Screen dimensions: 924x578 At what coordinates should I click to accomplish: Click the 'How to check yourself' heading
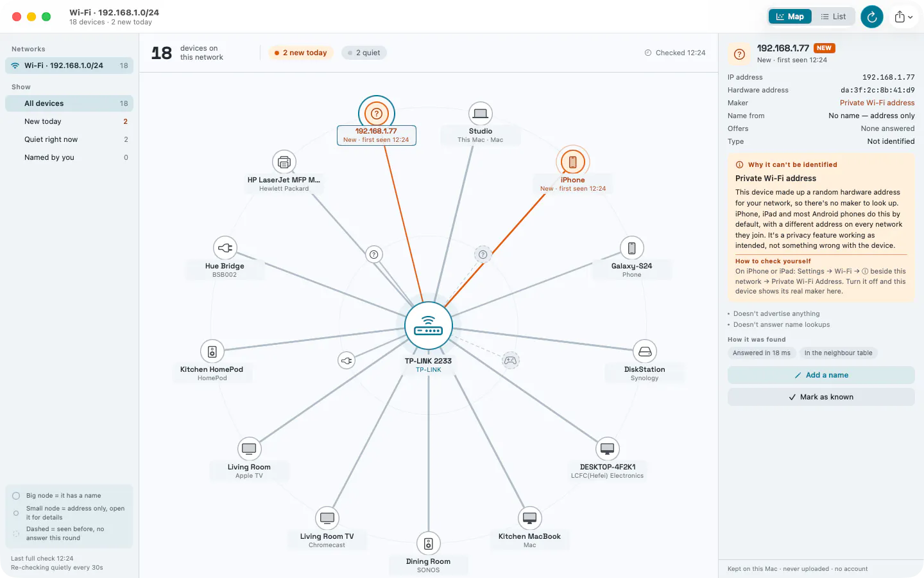point(773,261)
